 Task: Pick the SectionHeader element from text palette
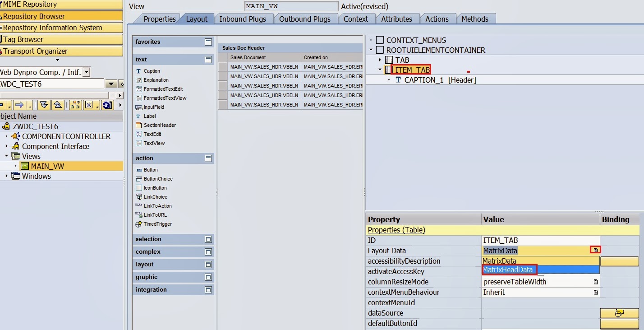[160, 125]
